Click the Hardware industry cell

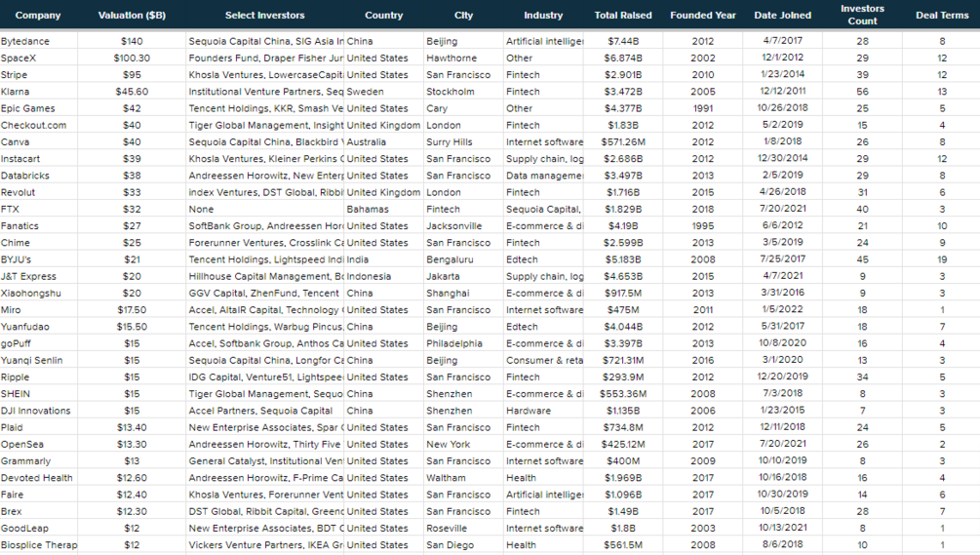click(544, 412)
